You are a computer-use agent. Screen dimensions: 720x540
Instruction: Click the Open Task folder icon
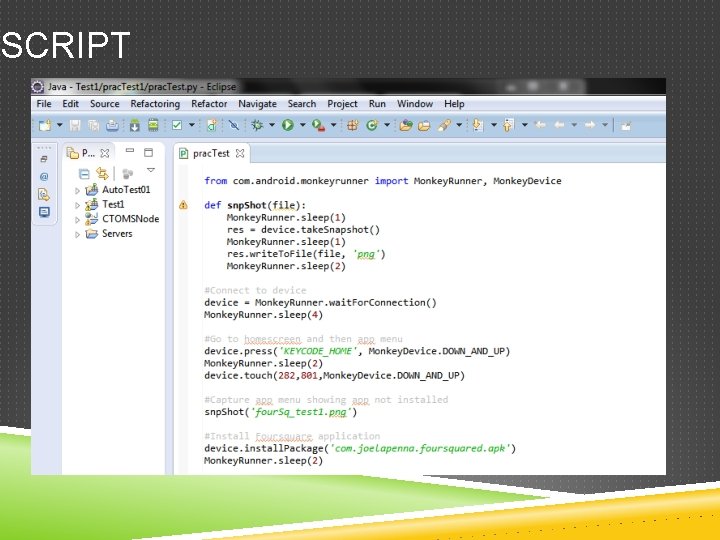(424, 125)
